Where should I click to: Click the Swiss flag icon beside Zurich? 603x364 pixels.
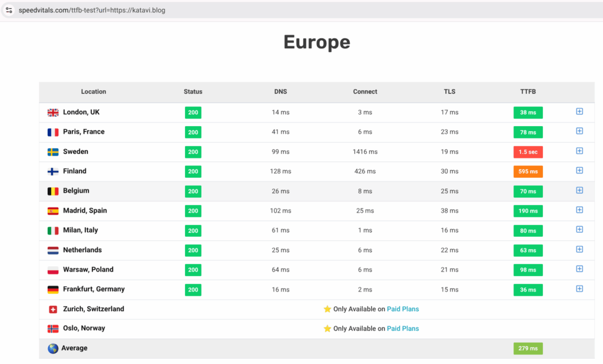coord(53,309)
